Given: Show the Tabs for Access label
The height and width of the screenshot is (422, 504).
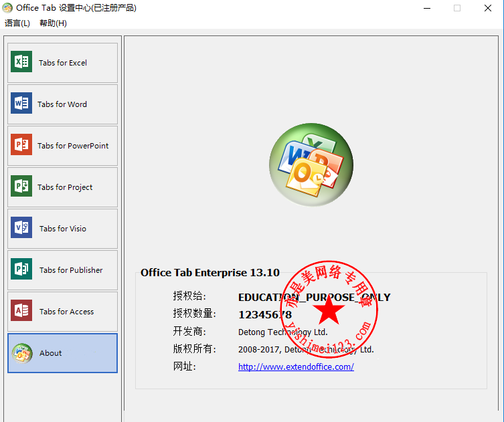Looking at the screenshot, I should coord(66,312).
